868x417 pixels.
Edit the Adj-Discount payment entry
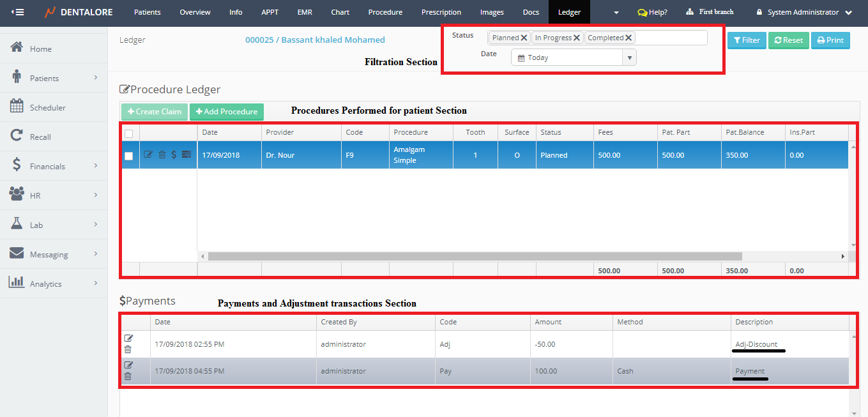tap(128, 338)
